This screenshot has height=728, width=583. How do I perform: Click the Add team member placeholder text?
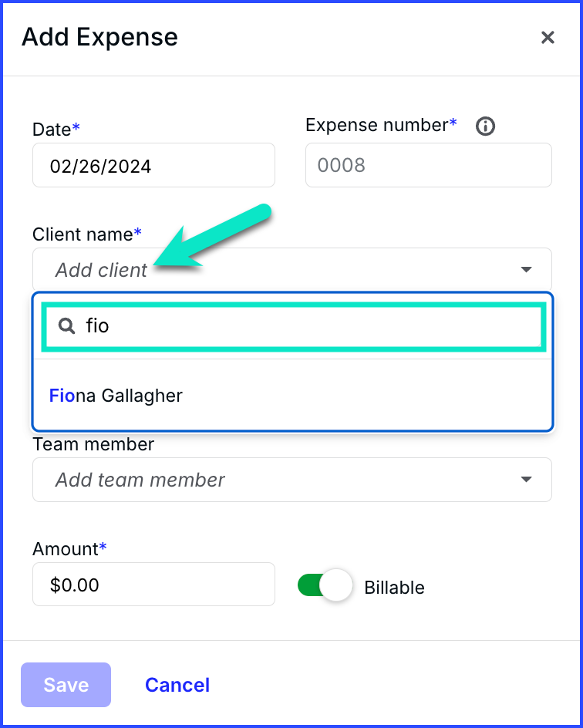[x=140, y=480]
